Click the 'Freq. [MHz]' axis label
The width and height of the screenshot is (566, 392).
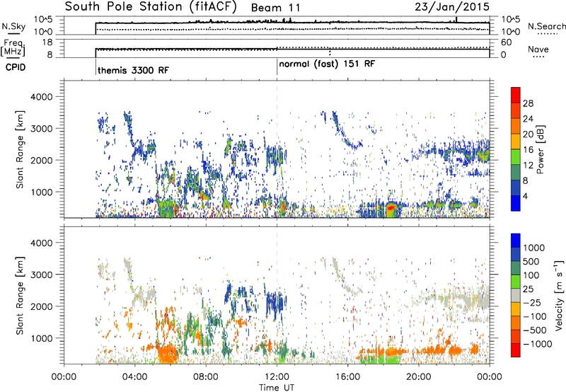[x=13, y=47]
